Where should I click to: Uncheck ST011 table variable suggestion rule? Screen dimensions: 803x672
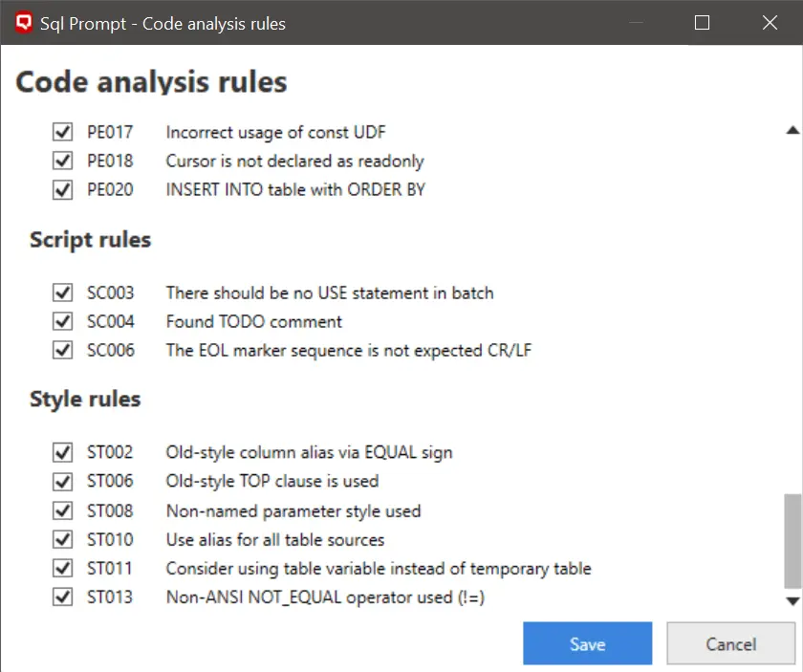[62, 567]
